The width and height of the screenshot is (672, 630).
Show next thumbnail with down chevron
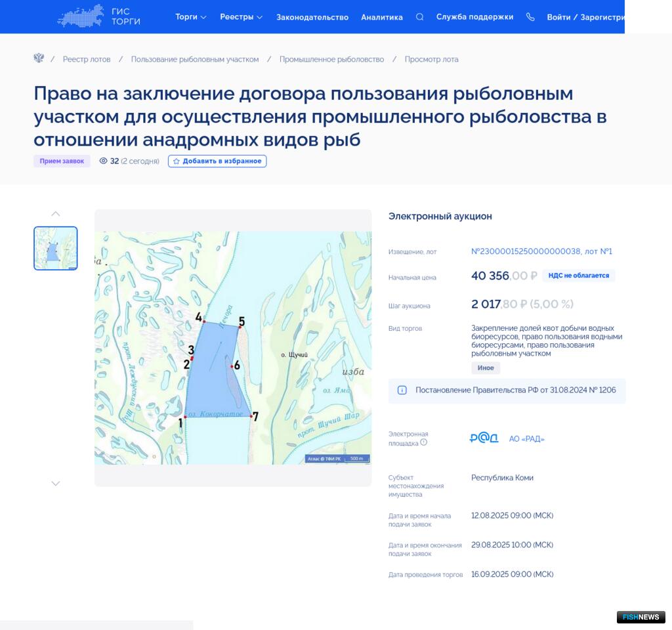tap(56, 484)
